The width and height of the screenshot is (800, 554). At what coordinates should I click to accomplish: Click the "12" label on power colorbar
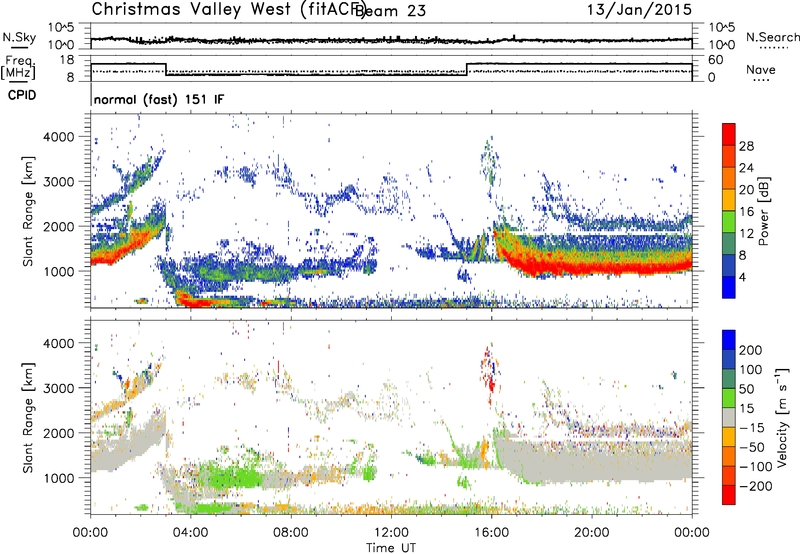746,234
